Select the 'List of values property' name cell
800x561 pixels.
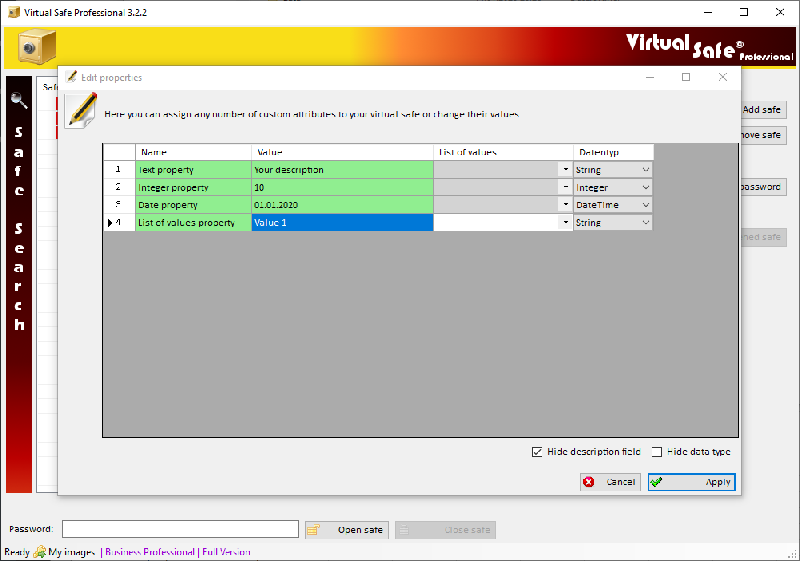(x=193, y=222)
